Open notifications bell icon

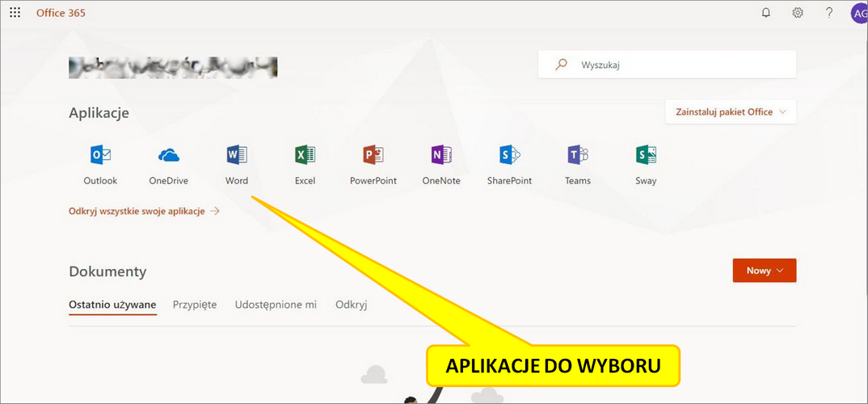point(766,13)
